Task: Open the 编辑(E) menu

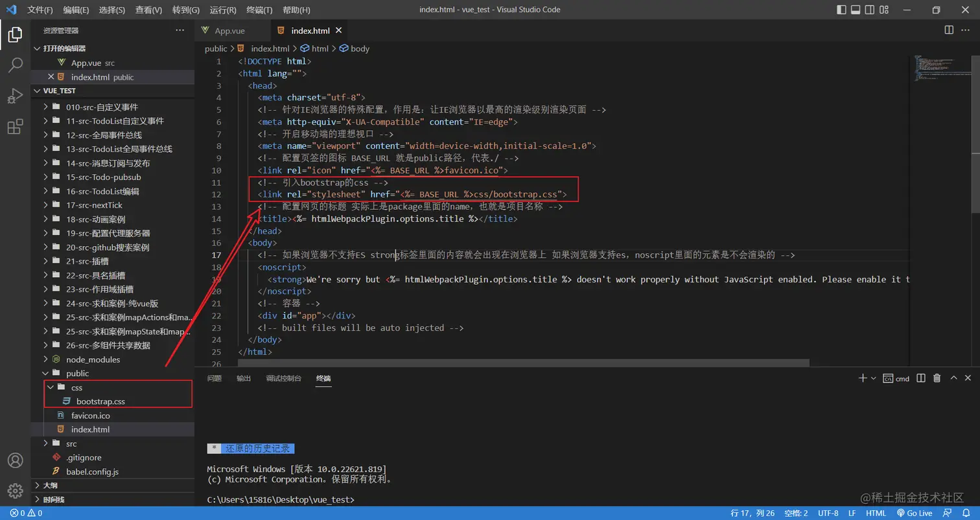Action: pyautogui.click(x=76, y=10)
